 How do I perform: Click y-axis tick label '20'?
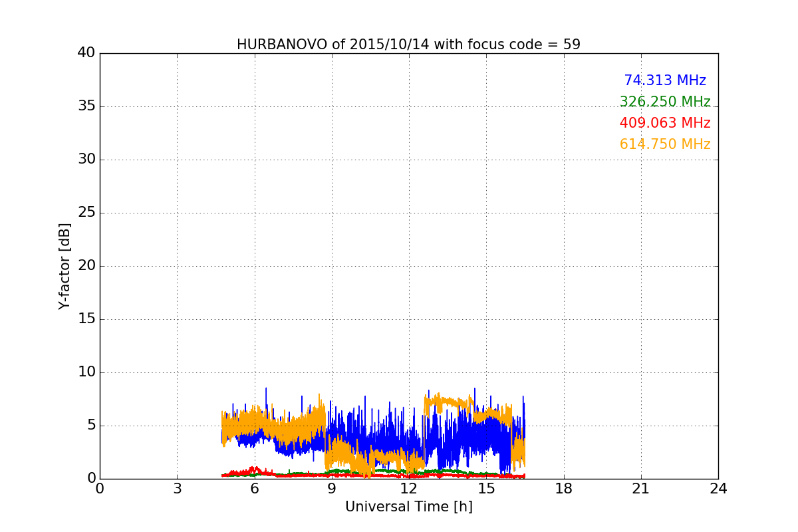coord(86,266)
